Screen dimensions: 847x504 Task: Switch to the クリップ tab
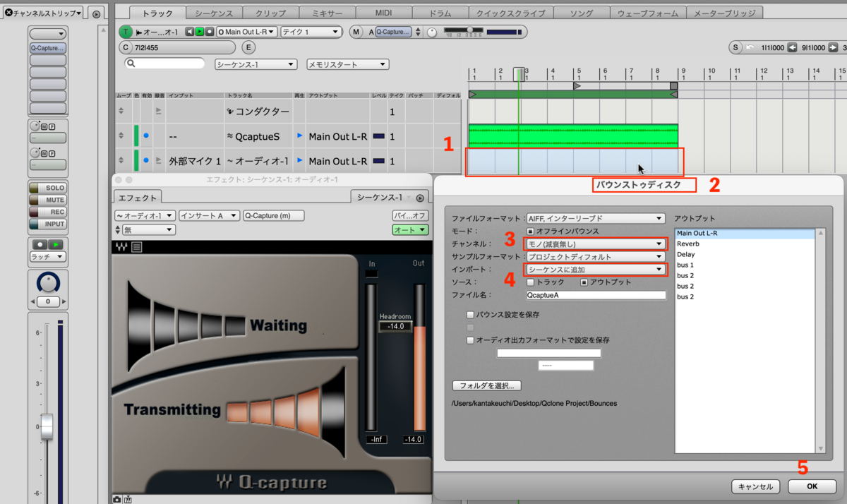click(x=271, y=13)
